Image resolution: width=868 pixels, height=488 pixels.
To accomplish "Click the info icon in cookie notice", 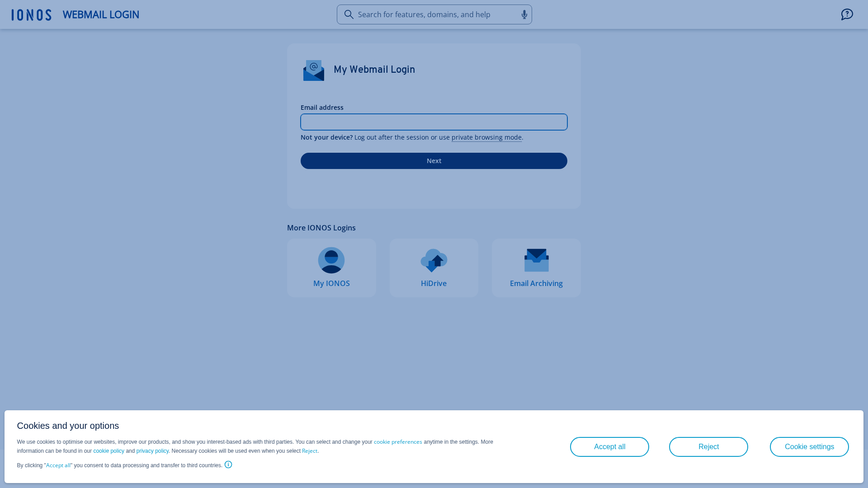I will [228, 465].
